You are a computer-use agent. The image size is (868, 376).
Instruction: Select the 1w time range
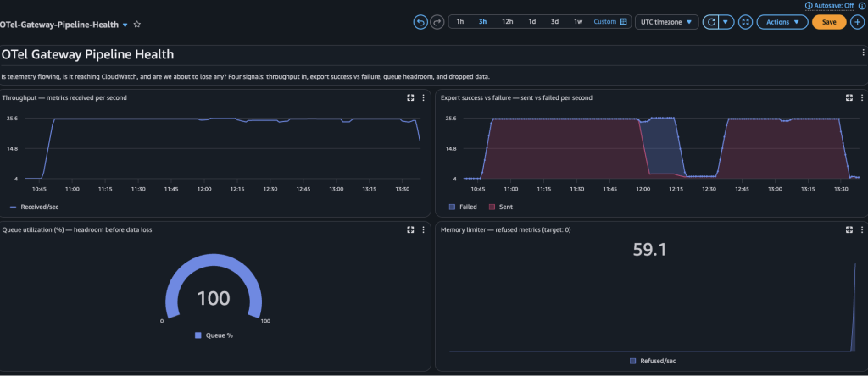point(578,21)
